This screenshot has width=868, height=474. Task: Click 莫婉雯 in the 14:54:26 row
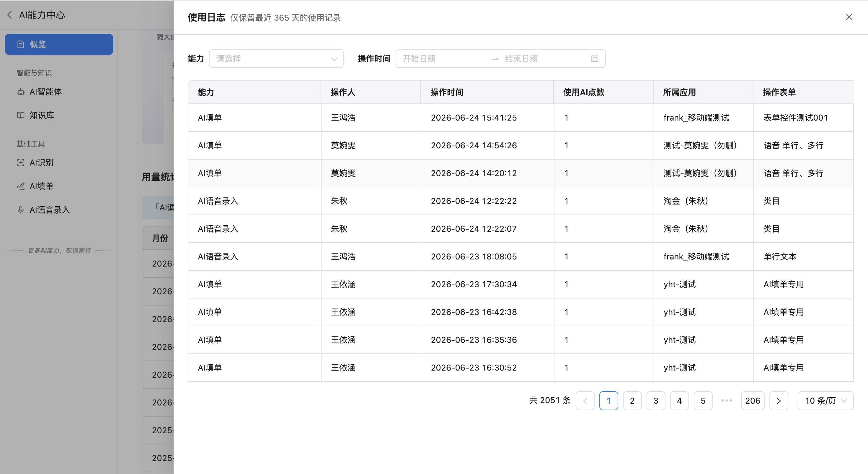343,145
